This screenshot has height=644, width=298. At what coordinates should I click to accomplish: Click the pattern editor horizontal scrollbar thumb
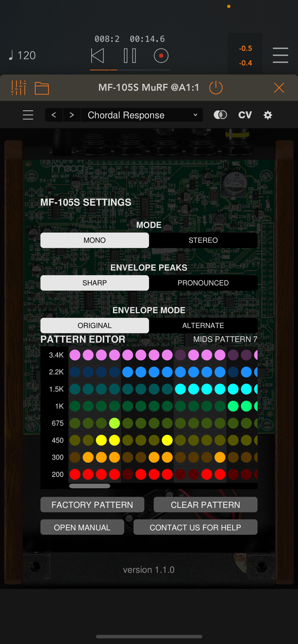pyautogui.click(x=89, y=486)
